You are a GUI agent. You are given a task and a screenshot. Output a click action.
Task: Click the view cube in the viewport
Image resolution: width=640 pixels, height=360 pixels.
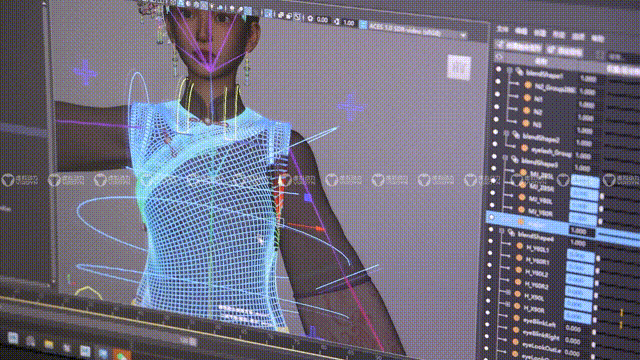coord(459,67)
